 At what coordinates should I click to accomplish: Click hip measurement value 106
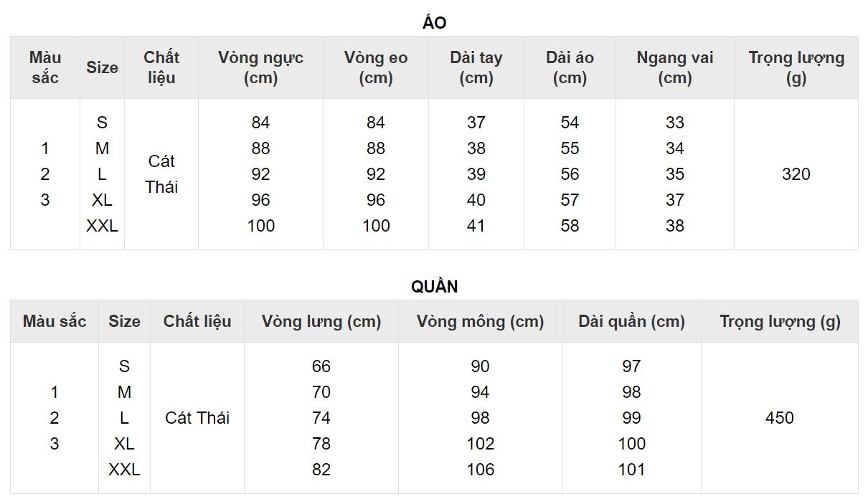click(x=480, y=470)
